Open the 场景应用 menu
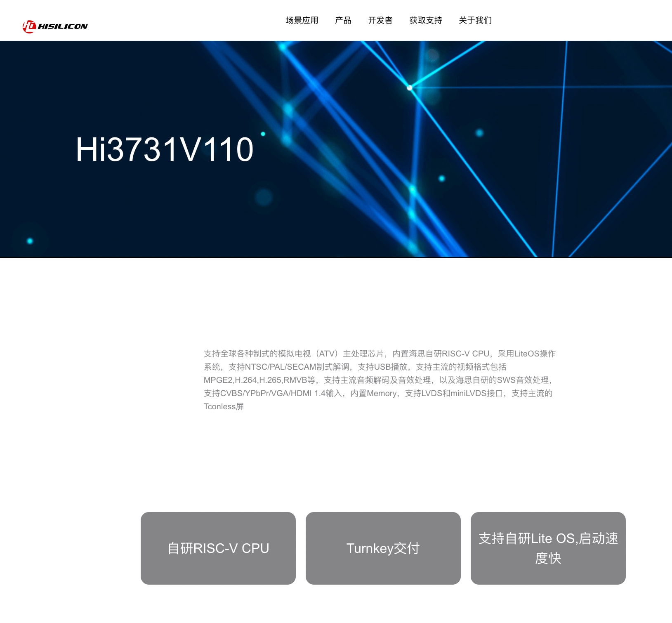The width and height of the screenshot is (672, 623). (x=302, y=20)
